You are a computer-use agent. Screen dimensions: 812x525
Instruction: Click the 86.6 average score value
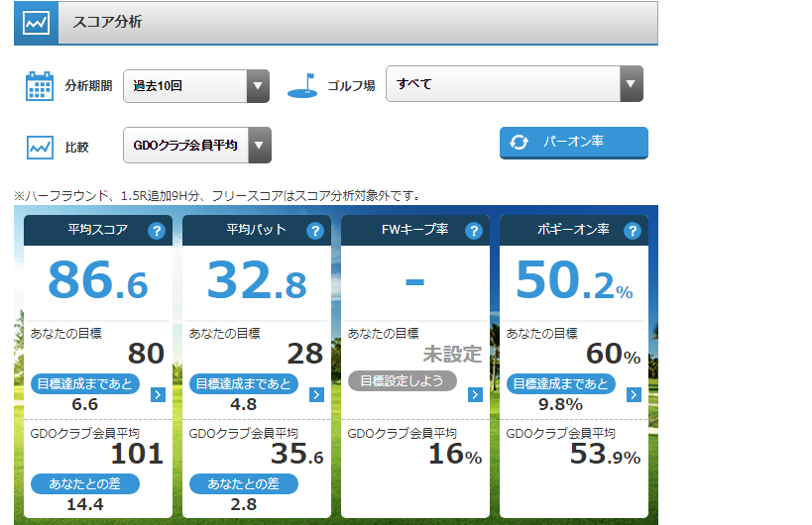point(97,281)
